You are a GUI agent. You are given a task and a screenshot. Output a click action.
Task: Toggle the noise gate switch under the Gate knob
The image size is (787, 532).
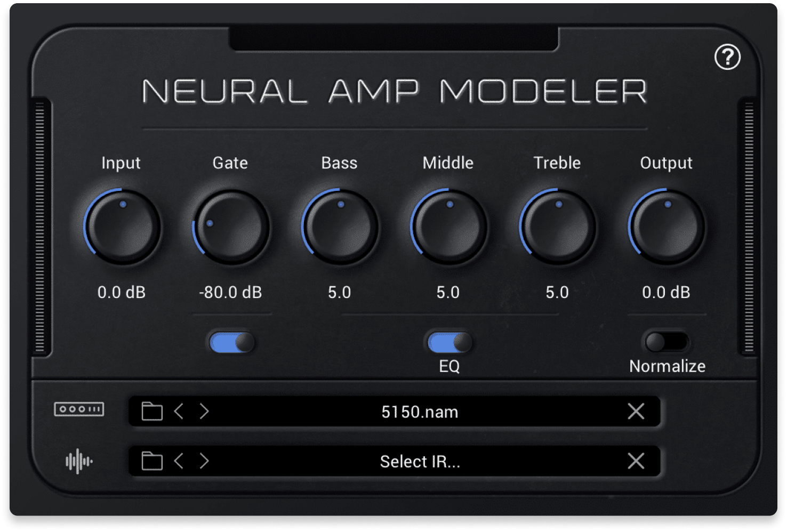[230, 342]
